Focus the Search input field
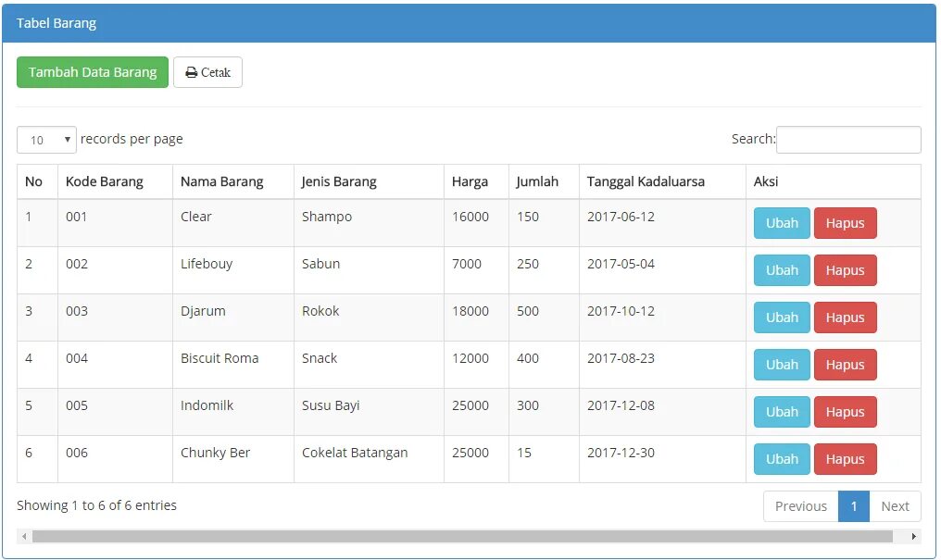941x560 pixels. point(848,140)
